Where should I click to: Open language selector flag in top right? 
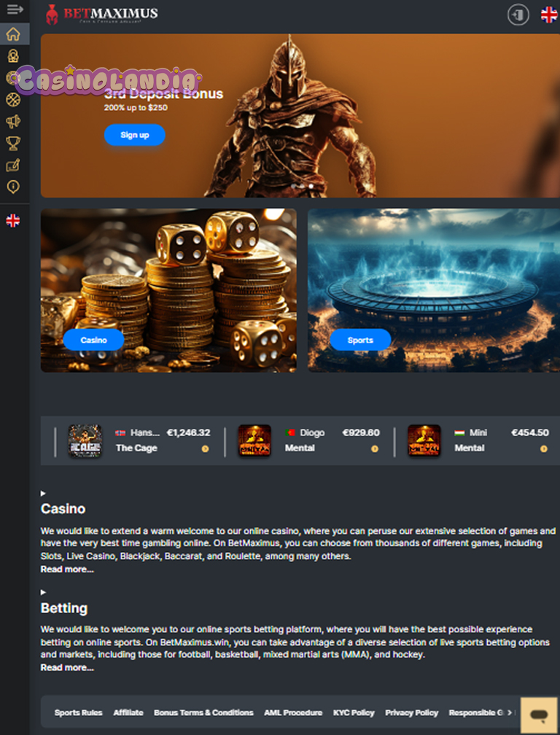point(549,15)
